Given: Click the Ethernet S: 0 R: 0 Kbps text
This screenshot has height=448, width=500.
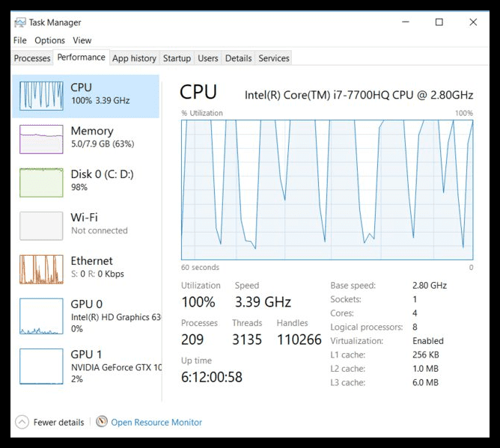Looking at the screenshot, I should 97,274.
